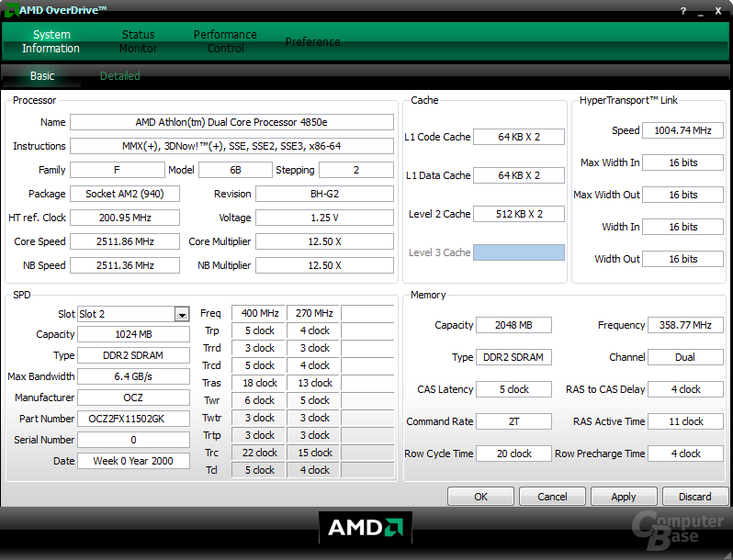This screenshot has width=733, height=560.
Task: Click the 'Socket AM2 (940)' package value
Action: tap(125, 194)
